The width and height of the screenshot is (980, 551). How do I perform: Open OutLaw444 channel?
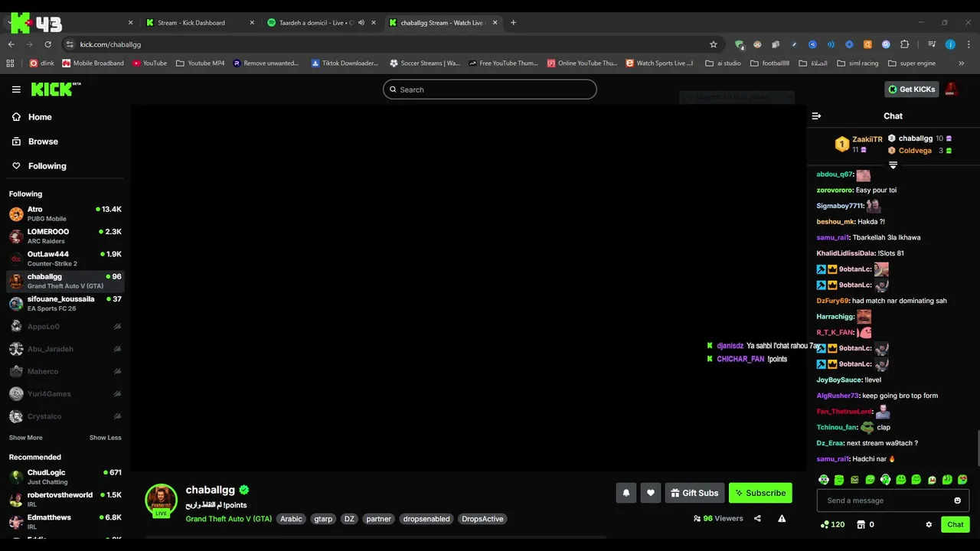(x=65, y=259)
